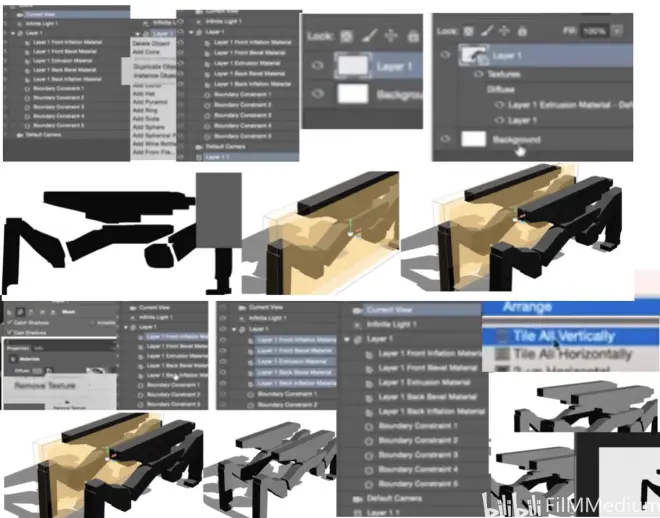Hide Layer 1 with plain white thumbnail
Screen dimensions: 660x518
(x=318, y=66)
